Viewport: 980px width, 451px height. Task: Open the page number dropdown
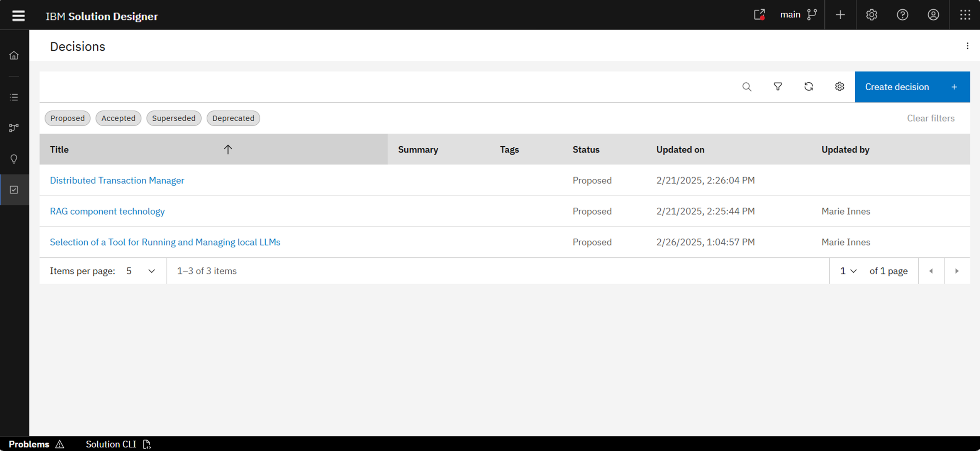[848, 271]
